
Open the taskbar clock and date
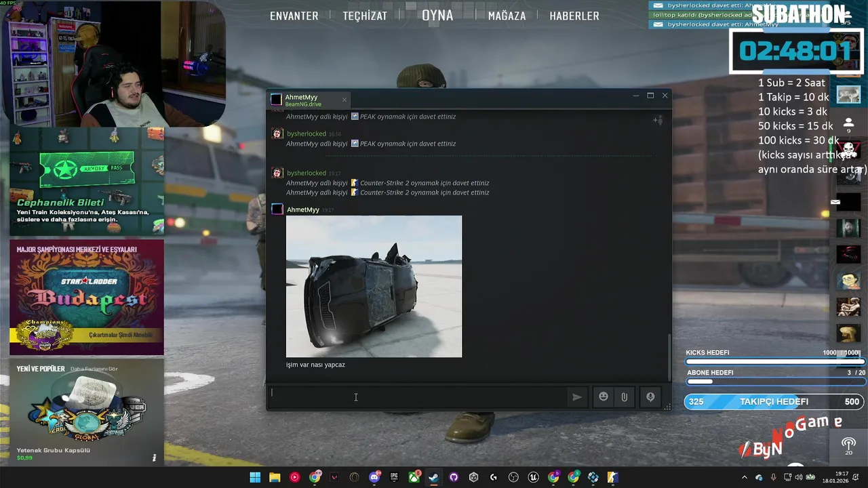tap(835, 478)
